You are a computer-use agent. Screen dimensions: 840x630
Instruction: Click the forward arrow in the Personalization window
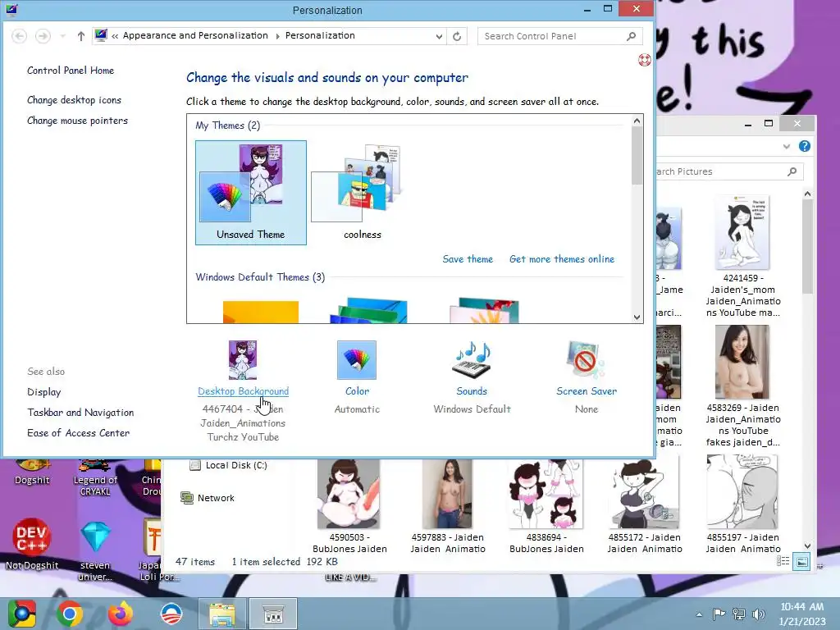coord(43,36)
